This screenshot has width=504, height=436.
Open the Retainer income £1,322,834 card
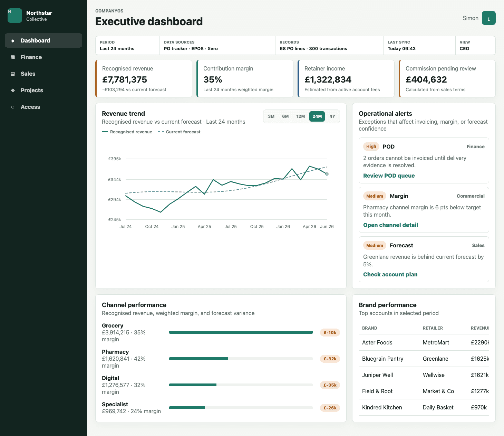[x=346, y=79]
